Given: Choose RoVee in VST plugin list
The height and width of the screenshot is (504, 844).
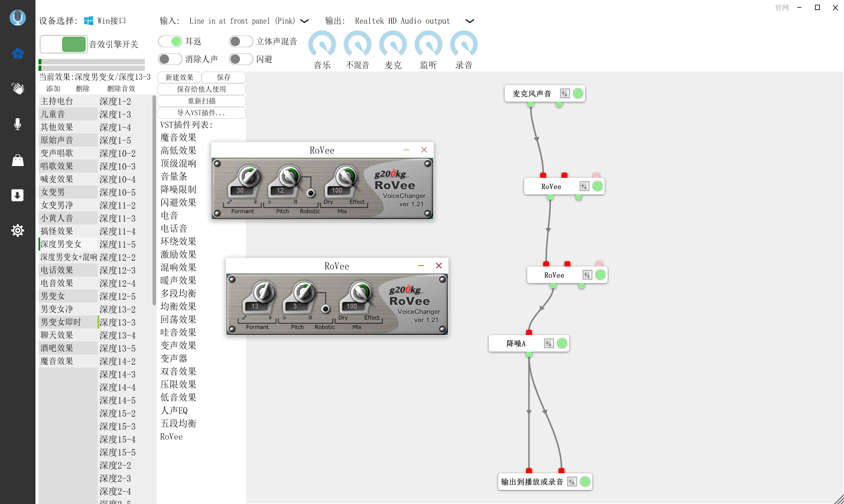Looking at the screenshot, I should 171,437.
